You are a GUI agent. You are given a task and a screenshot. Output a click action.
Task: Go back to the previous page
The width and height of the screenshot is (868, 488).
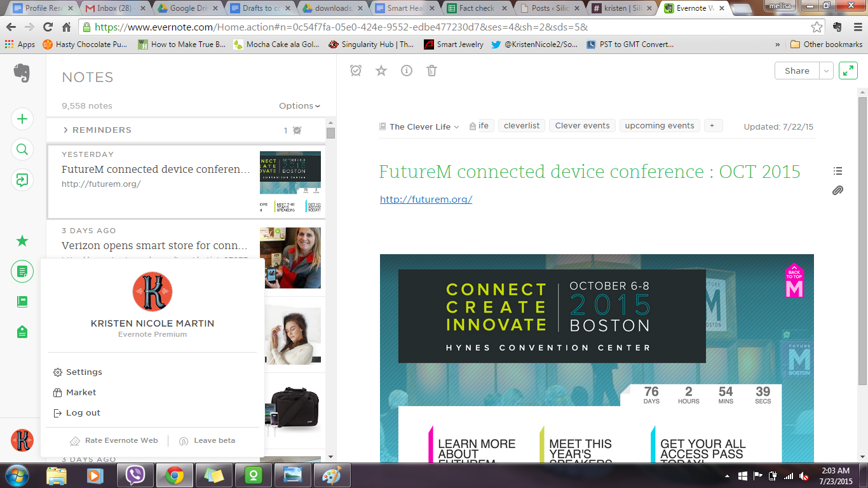tap(11, 27)
